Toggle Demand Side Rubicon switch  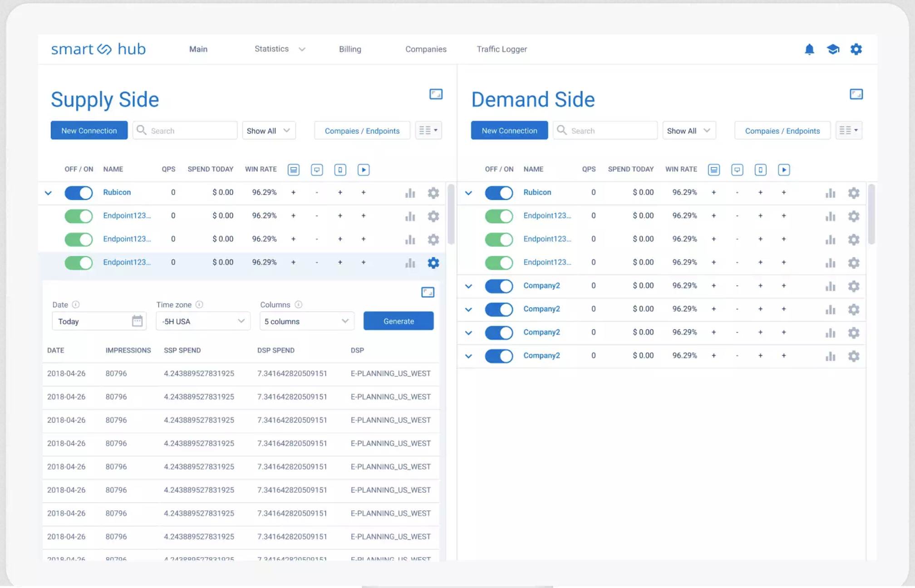(499, 193)
